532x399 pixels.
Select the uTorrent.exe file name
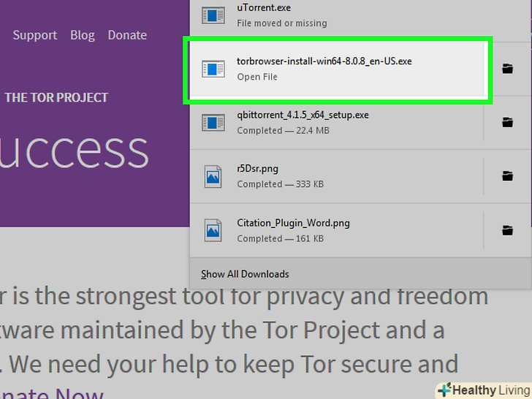point(264,8)
